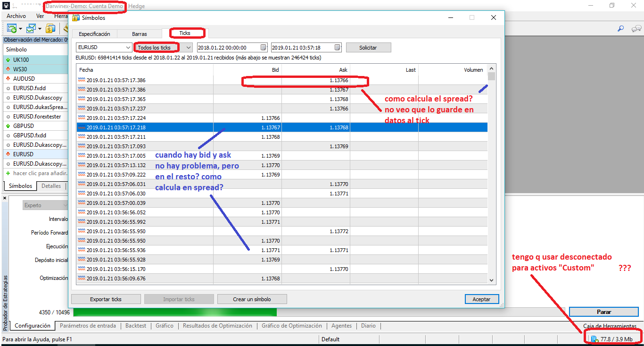644x346 pixels.
Task: Click the Caja de Herramientas label
Action: pyautogui.click(x=610, y=326)
